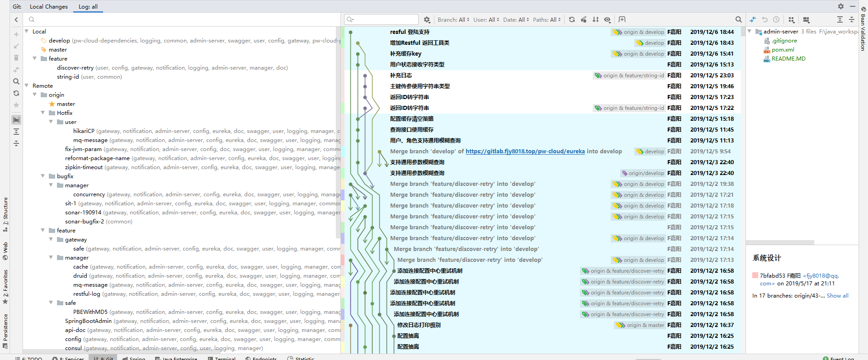868x360 pixels.
Task: Click the pink commit color square beside 7bfabd53
Action: click(755, 275)
